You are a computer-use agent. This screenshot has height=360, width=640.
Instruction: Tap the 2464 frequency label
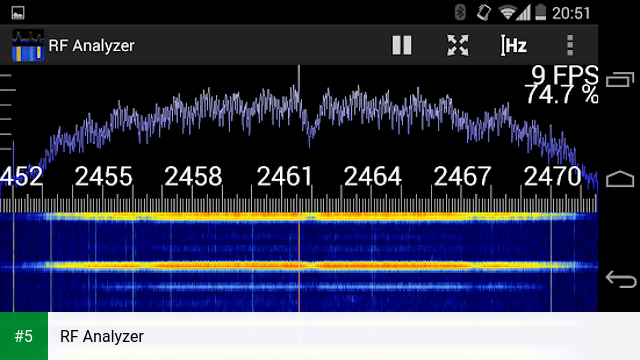click(x=373, y=176)
